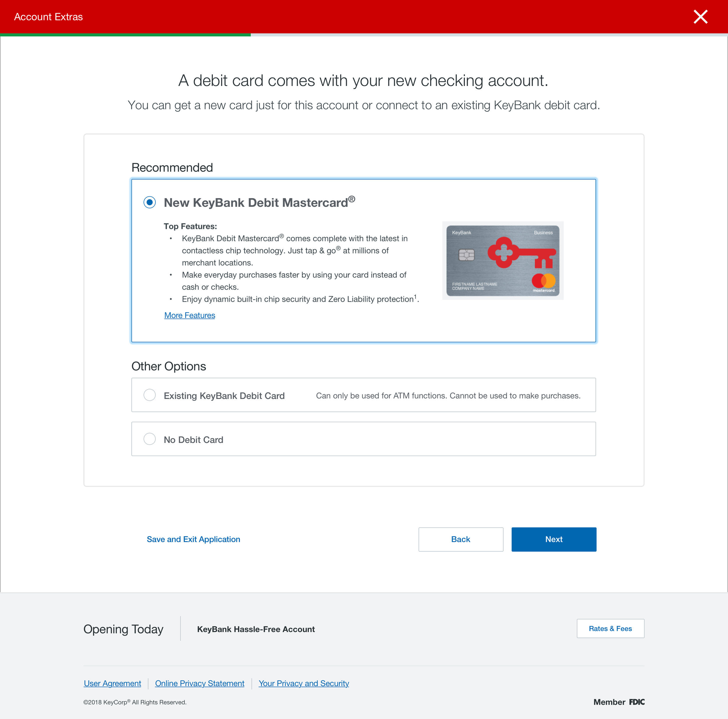The height and width of the screenshot is (719, 728).
Task: Click 'Make everyday purchases faster' bullet
Action: pos(294,281)
